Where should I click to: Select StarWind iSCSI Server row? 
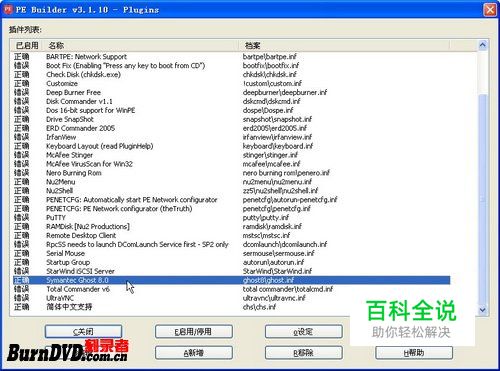point(232,271)
